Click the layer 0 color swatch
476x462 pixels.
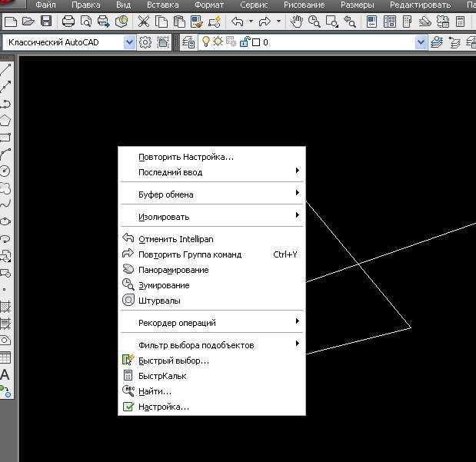pos(256,42)
